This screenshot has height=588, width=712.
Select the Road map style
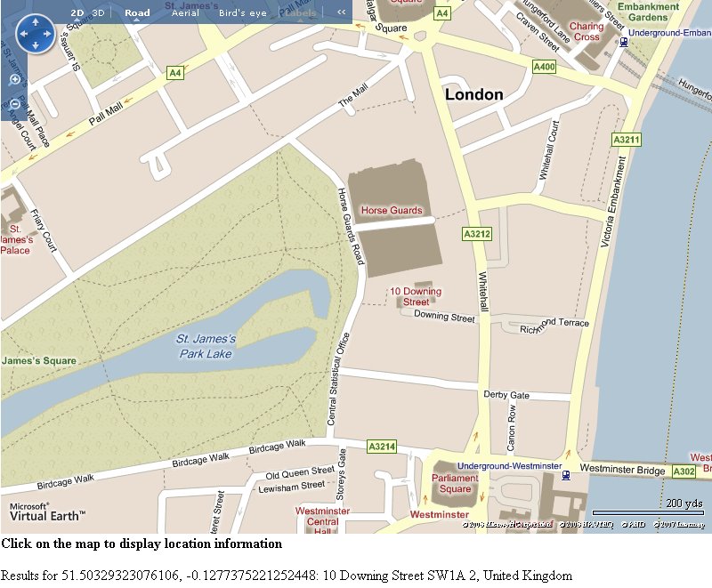(137, 12)
